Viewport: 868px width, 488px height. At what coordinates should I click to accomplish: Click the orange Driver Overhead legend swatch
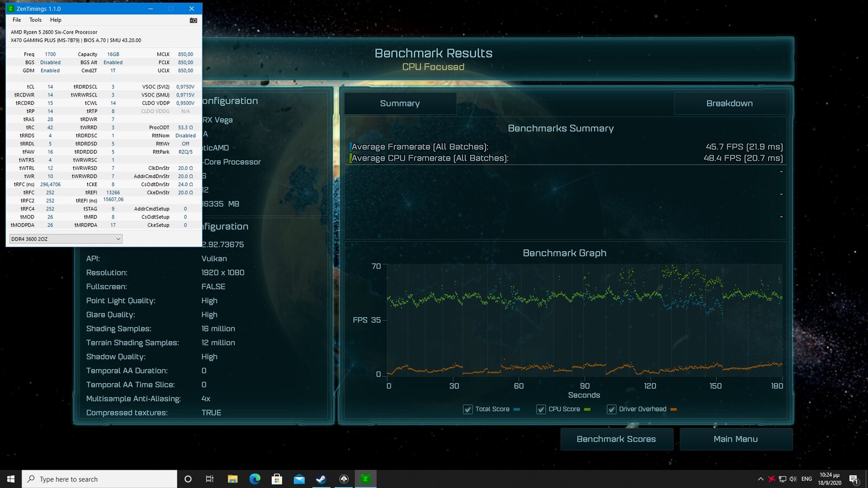(x=673, y=409)
